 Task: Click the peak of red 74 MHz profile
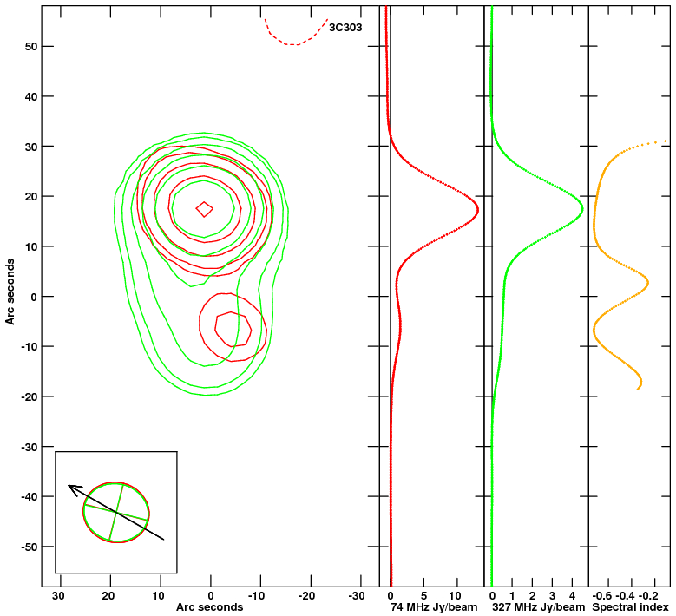(477, 210)
